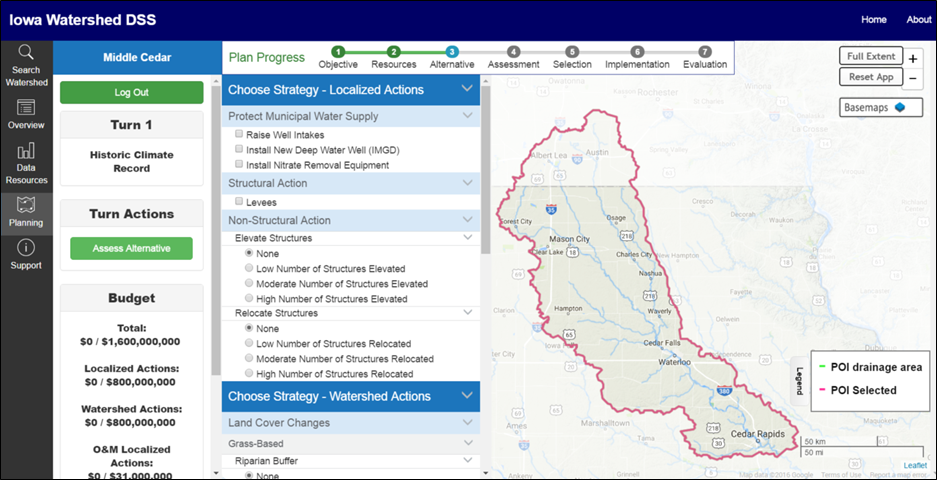Open the Overview panel icon
The height and width of the screenshot is (480, 937).
click(26, 108)
